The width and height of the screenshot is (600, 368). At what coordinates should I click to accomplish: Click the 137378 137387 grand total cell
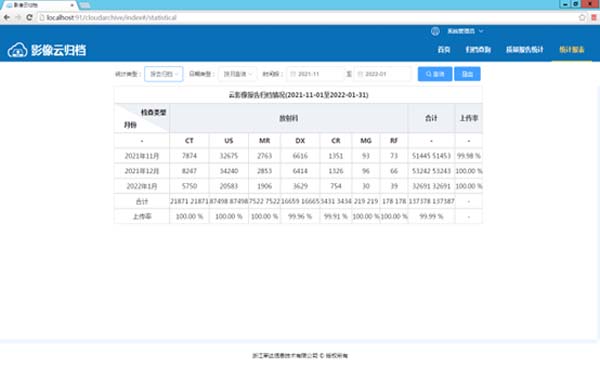click(431, 201)
